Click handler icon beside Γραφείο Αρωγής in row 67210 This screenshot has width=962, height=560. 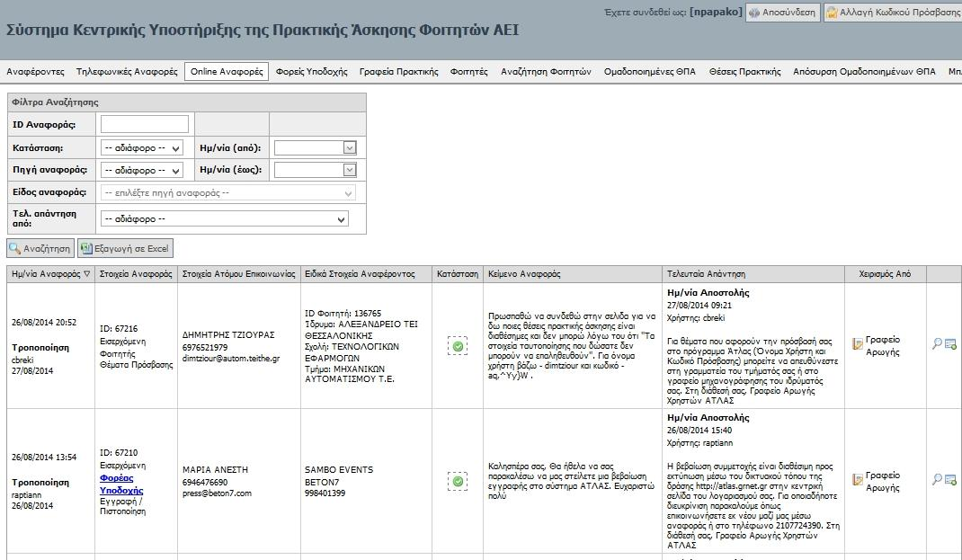pos(858,480)
